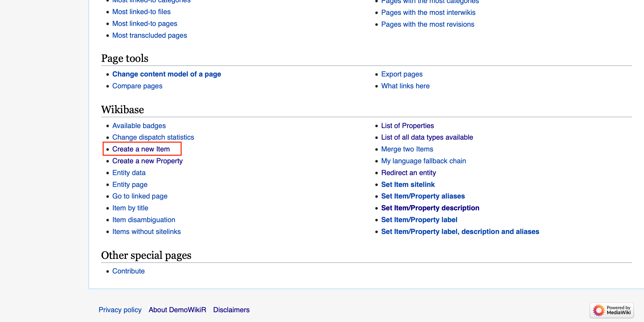Select Merge two Items
The height and width of the screenshot is (322, 644).
pos(407,149)
